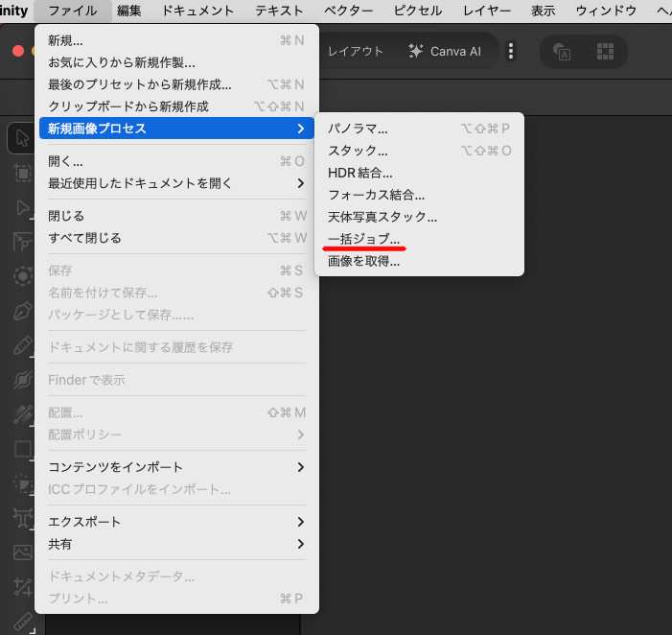Open the ベクター menu
This screenshot has width=672, height=635.
[348, 11]
